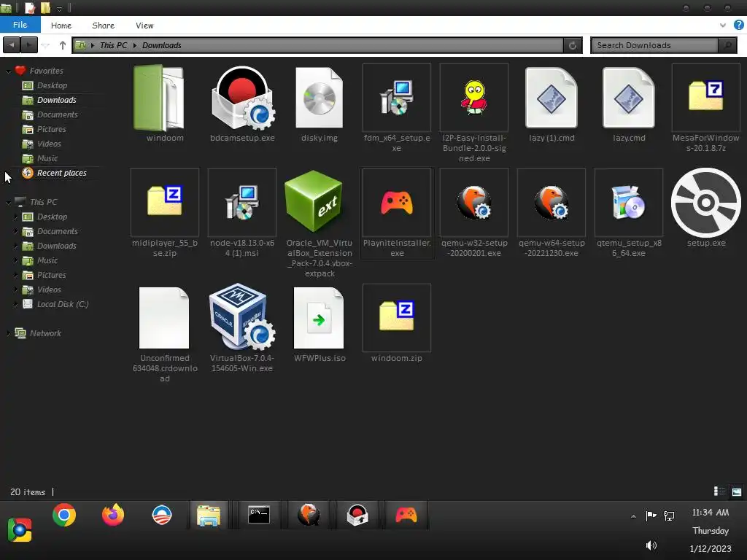Switch to the Share ribbon tab

pyautogui.click(x=104, y=26)
